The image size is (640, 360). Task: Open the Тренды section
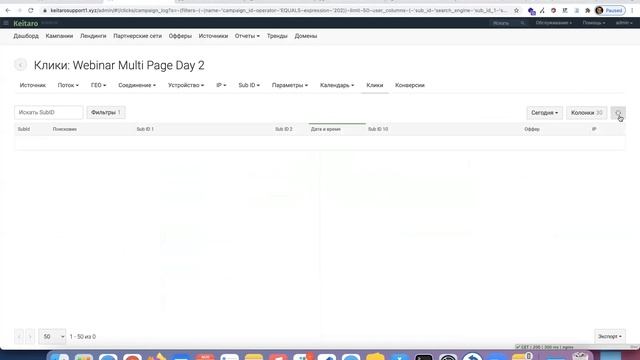pyautogui.click(x=277, y=36)
